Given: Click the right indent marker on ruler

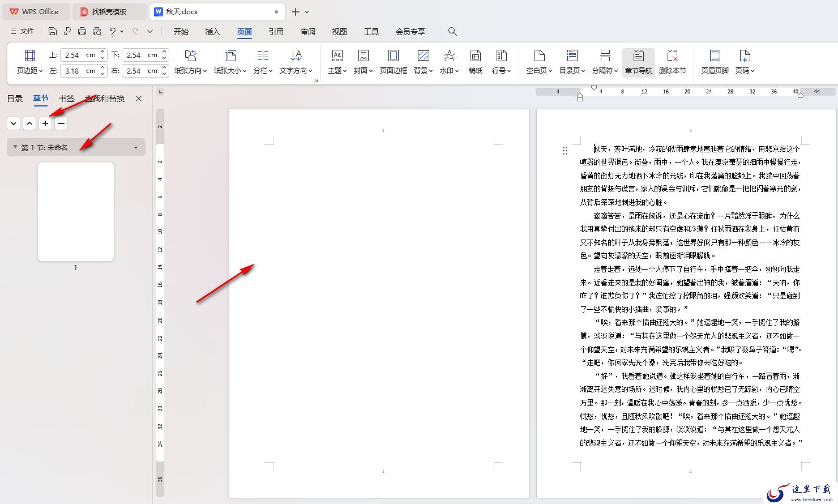Looking at the screenshot, I should pyautogui.click(x=801, y=95).
